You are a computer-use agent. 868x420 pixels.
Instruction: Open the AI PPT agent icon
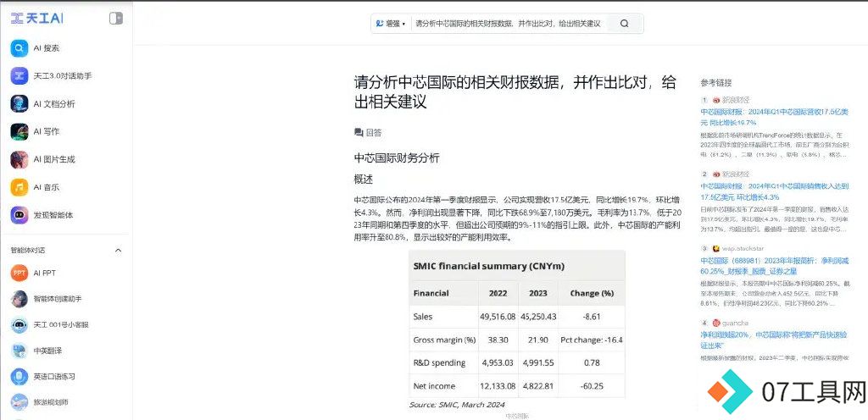click(19, 273)
